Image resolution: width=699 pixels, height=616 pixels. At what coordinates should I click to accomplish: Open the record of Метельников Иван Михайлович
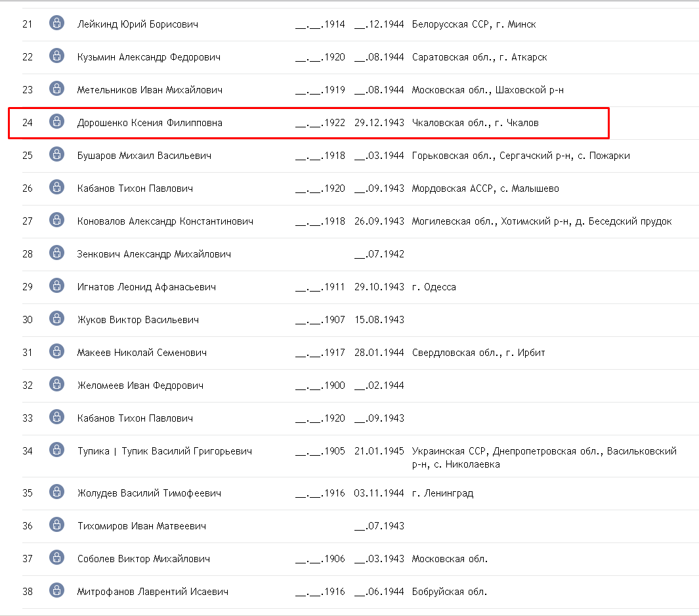click(150, 90)
